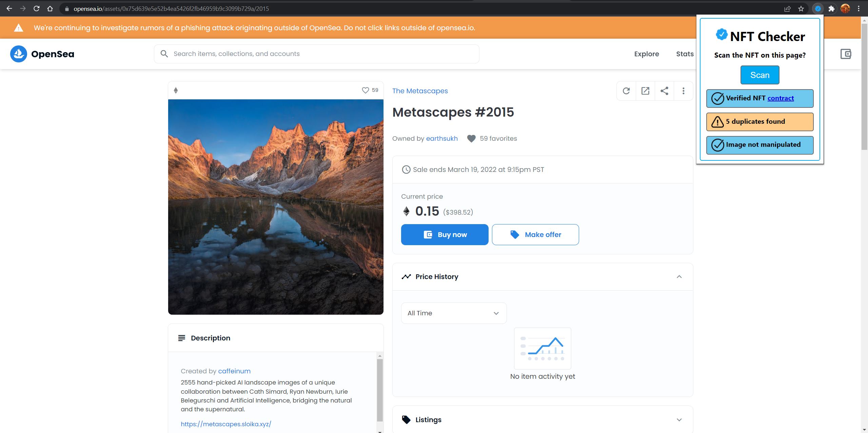
Task: Bookmark page with star icon
Action: [x=801, y=9]
